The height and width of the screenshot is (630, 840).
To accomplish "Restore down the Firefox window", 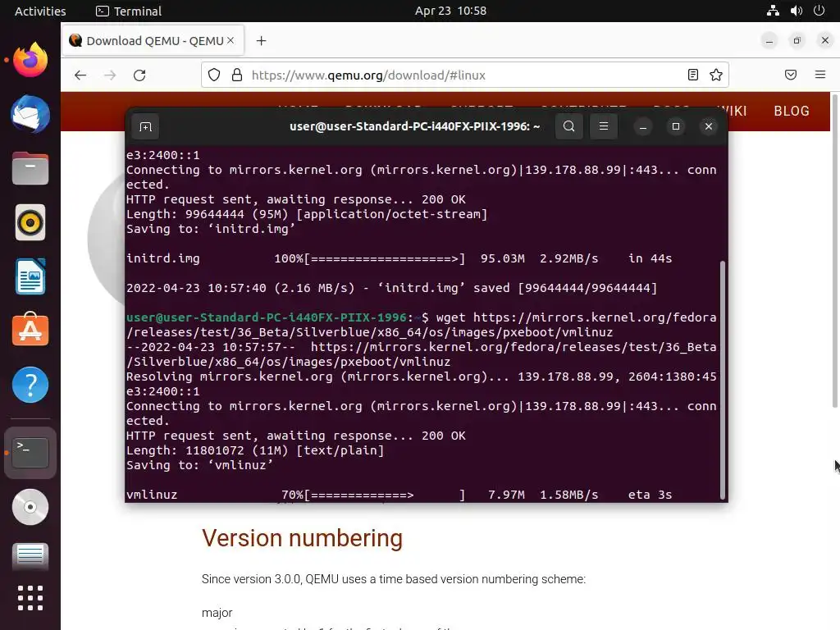I will coord(797,41).
